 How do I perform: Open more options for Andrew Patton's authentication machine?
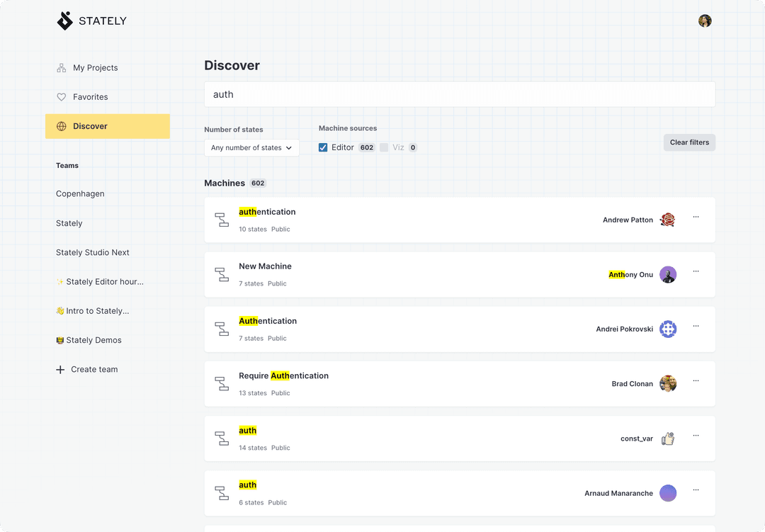[x=696, y=217]
